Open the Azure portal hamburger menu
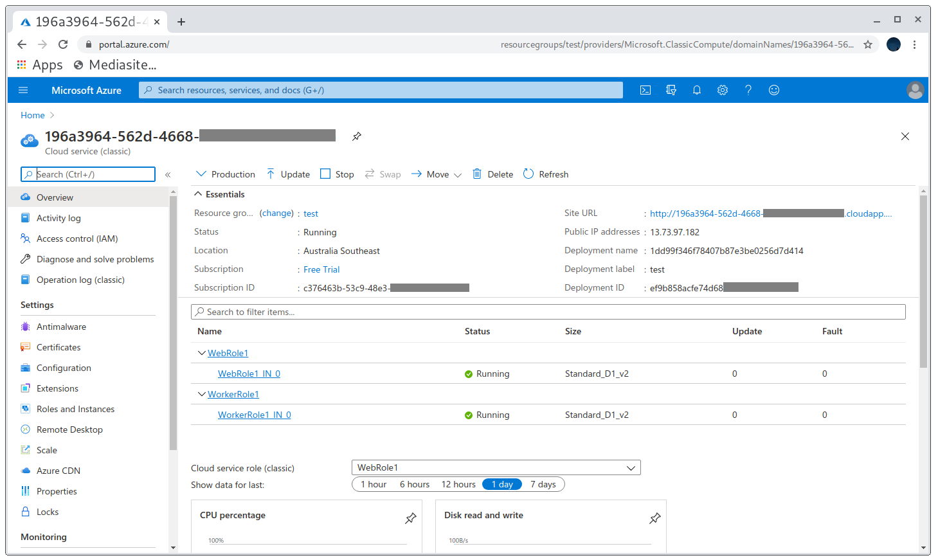 click(x=23, y=90)
